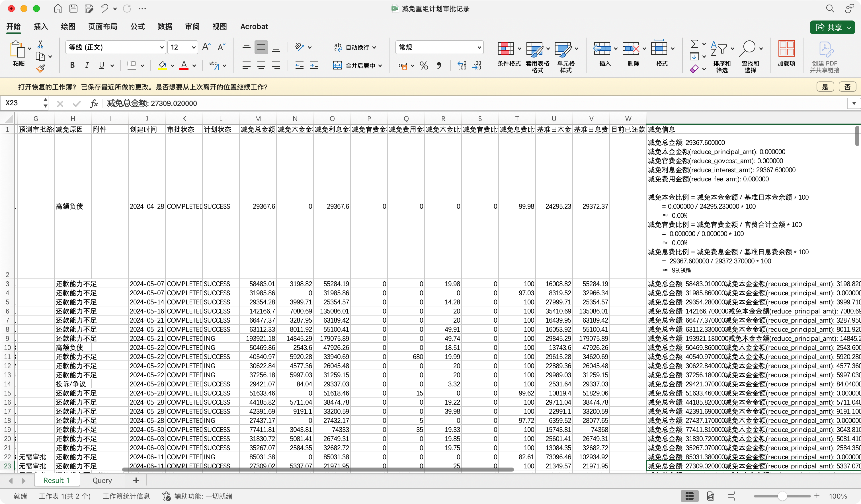Click the 是 button in recovery banner
This screenshot has width=861, height=504.
825,87
